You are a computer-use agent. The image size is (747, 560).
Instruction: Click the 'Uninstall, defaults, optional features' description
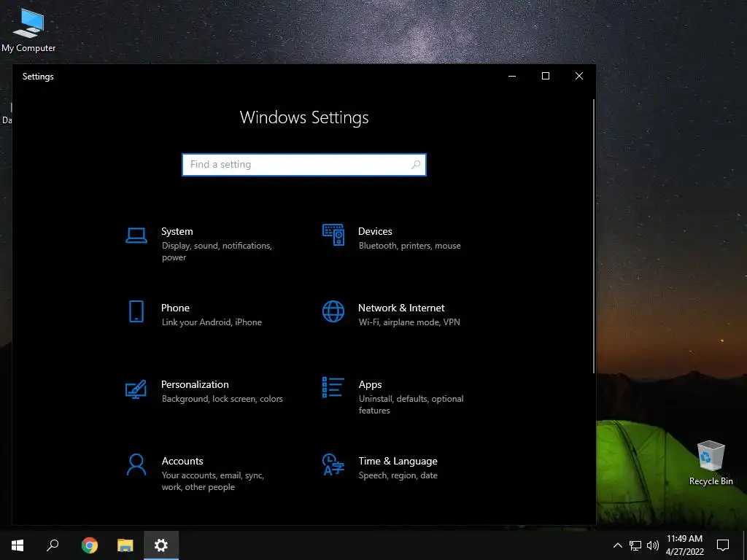[x=411, y=404]
